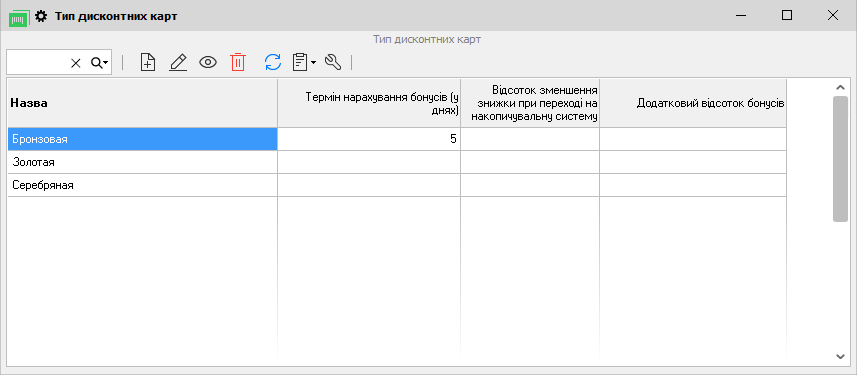
Task: Click the magnifier search icon
Action: 96,63
